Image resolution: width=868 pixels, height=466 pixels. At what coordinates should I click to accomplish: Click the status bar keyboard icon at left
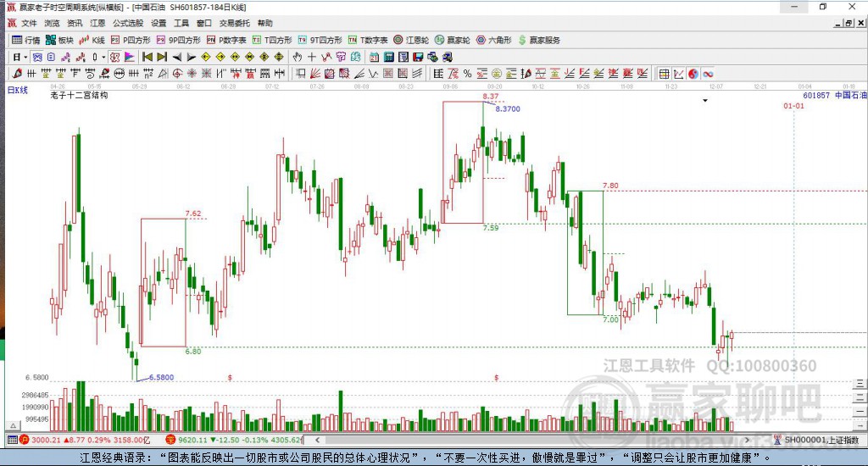coord(12,440)
